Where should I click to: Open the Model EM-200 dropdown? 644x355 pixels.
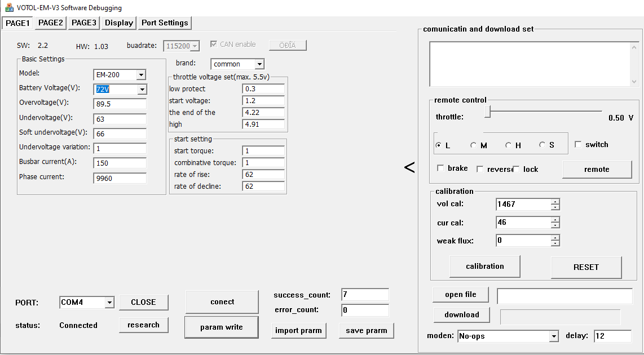(x=141, y=75)
